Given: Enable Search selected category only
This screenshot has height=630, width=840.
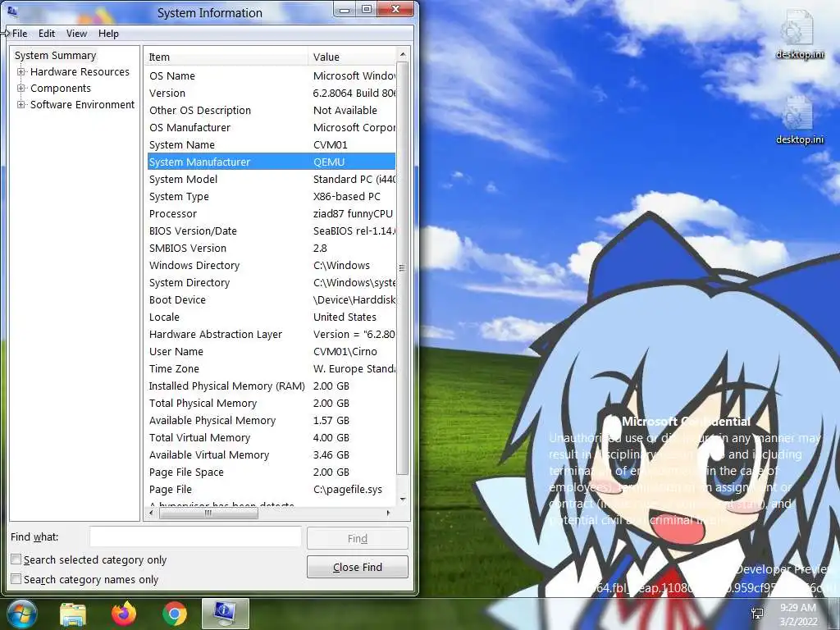Looking at the screenshot, I should (x=16, y=559).
